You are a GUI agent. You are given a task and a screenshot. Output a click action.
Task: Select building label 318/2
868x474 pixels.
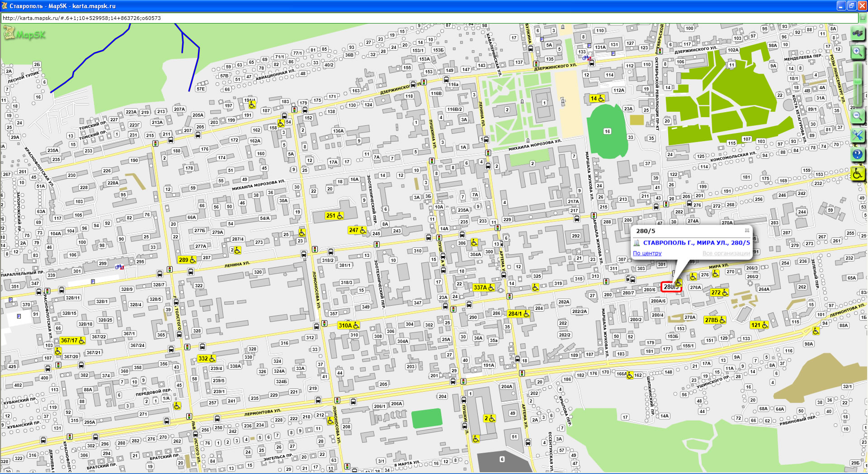(x=328, y=260)
